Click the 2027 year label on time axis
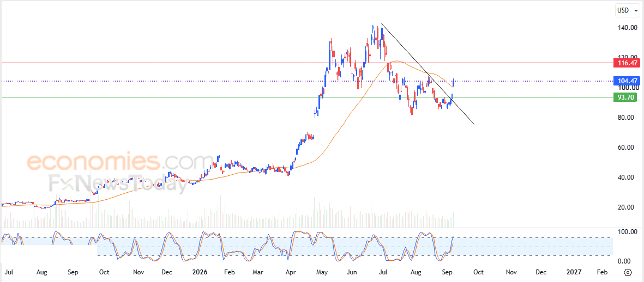 pyautogui.click(x=573, y=272)
